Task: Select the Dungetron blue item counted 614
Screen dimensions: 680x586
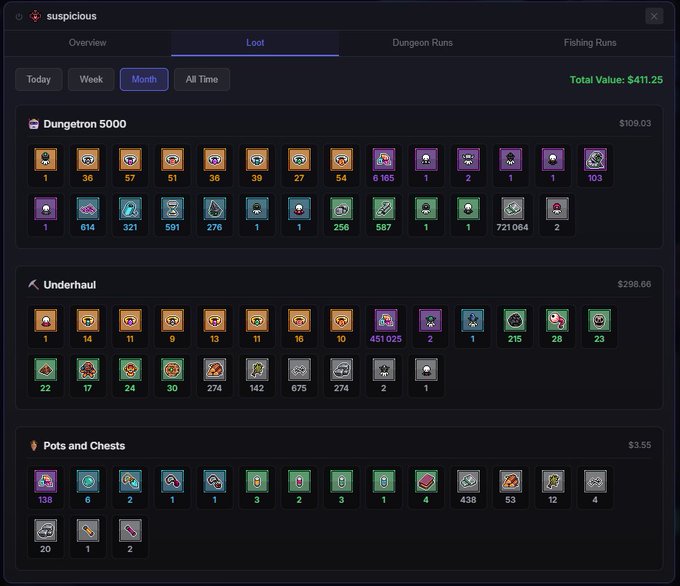Action: 88,215
